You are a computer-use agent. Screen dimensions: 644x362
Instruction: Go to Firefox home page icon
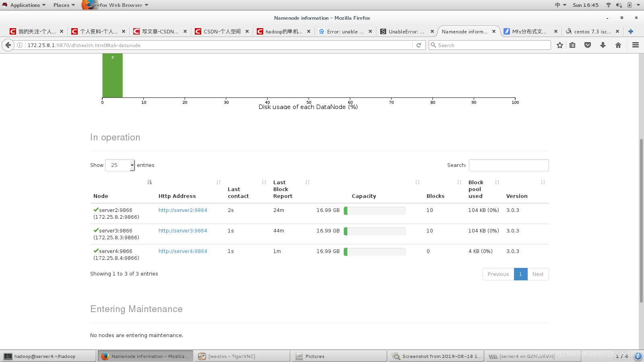pyautogui.click(x=618, y=45)
